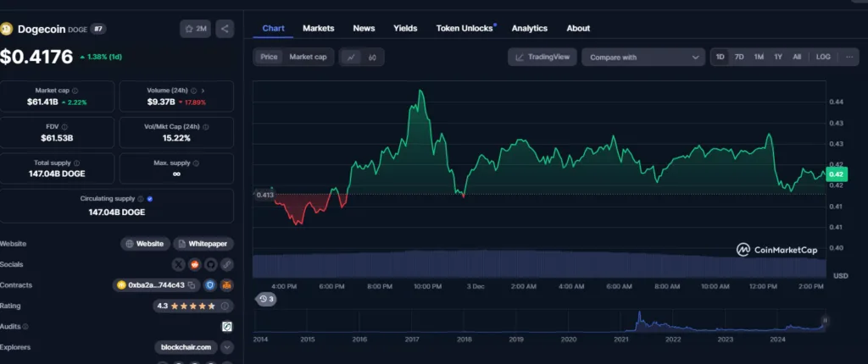Open Max. supply info icon
The width and height of the screenshot is (868, 364).
(196, 163)
